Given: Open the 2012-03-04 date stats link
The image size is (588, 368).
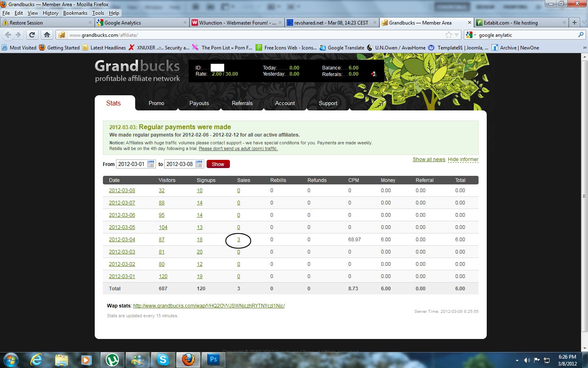Looking at the screenshot, I should [x=122, y=240].
